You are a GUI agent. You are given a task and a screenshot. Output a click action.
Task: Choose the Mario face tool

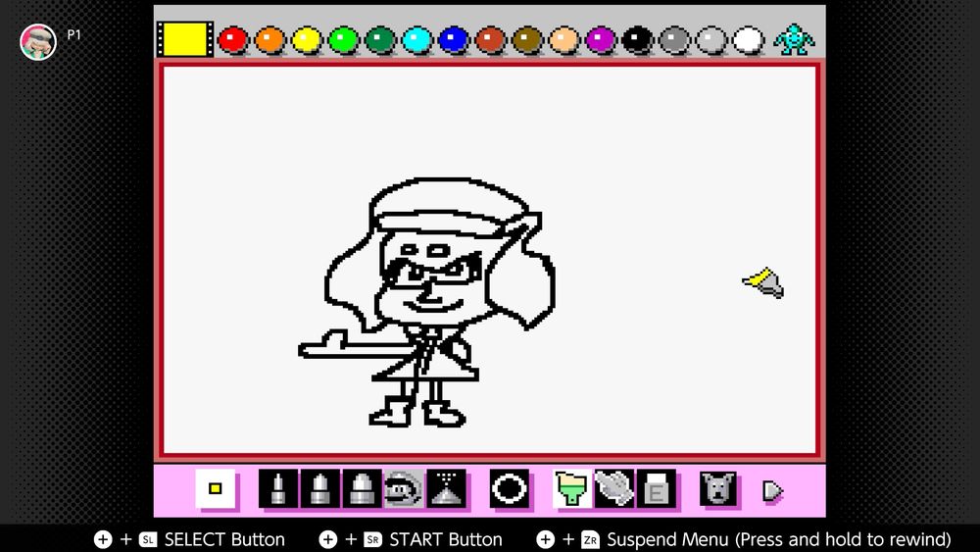(404, 488)
